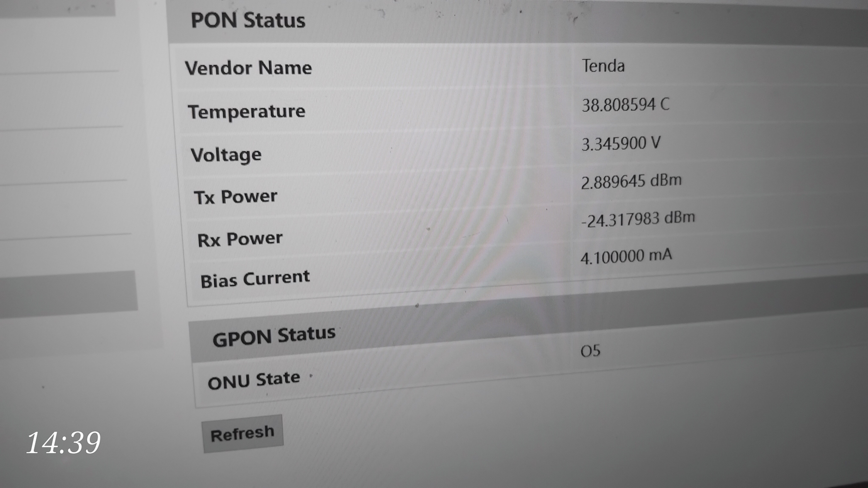Select the ONU State label
Image resolution: width=868 pixels, height=488 pixels.
click(x=254, y=380)
